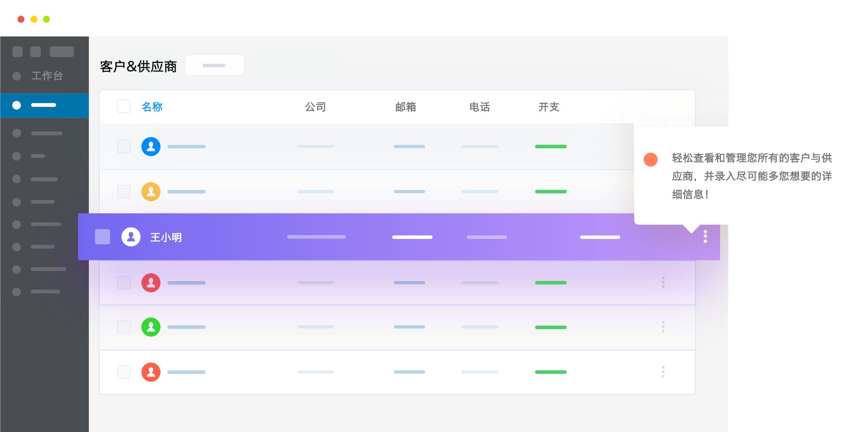The image size is (868, 432).
Task: Select the highlighted blue sidebar item
Action: [x=44, y=105]
